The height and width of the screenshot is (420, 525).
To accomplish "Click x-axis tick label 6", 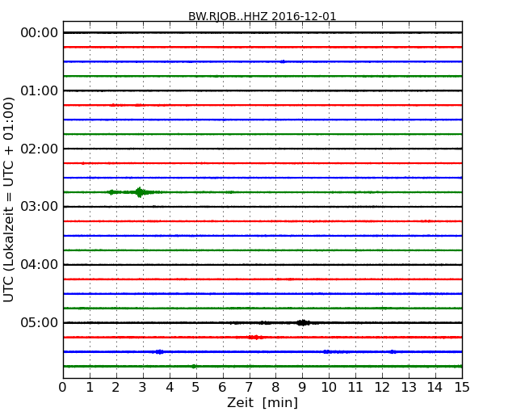I will pos(222,387).
